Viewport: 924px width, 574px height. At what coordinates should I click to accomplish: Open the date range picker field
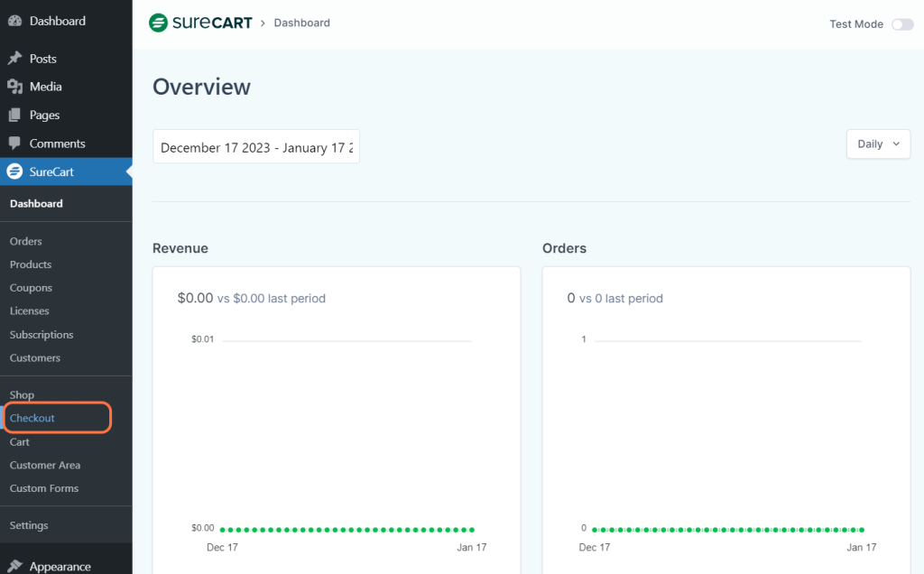point(256,147)
